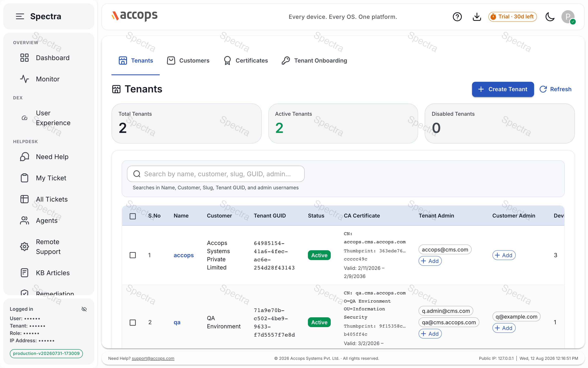Click the q.admin@cms.com admin chip
Screen dimensions: 588x368
pos(446,311)
